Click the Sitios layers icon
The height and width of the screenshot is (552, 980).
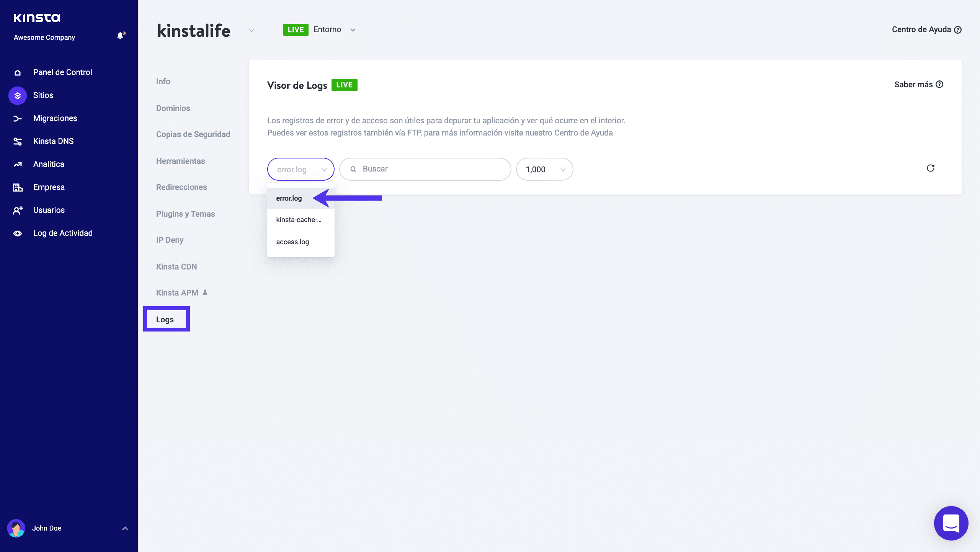click(x=18, y=95)
